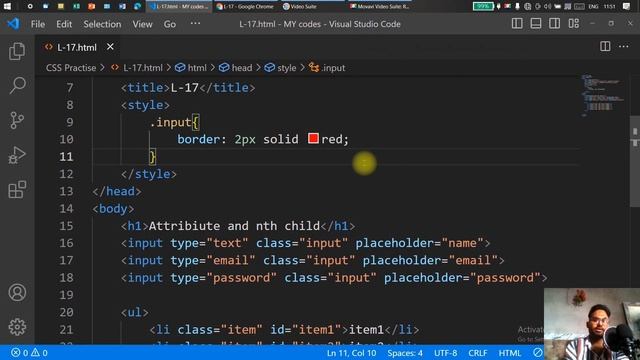Click the VS Code logo icon
Screen dimensions: 640x360
13,24
